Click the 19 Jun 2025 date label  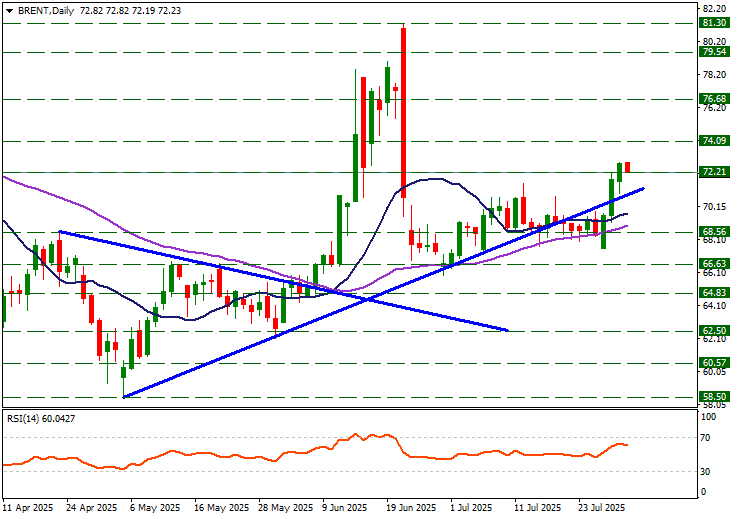411,508
